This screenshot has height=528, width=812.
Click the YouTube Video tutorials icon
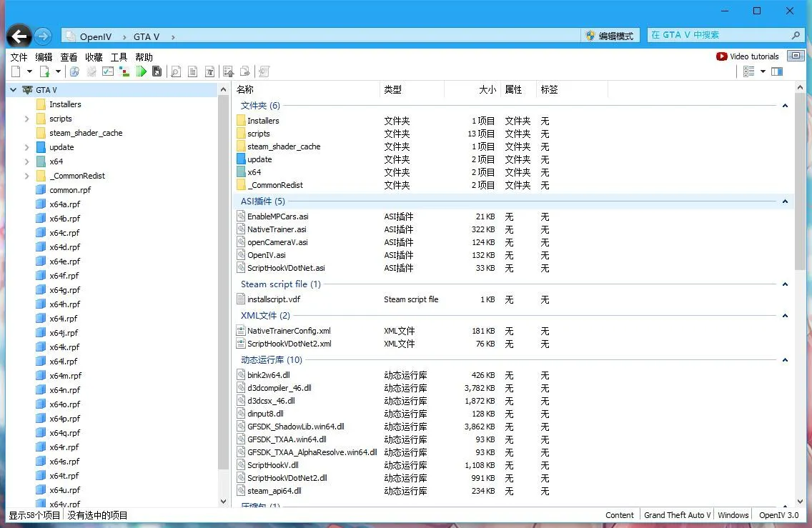721,56
